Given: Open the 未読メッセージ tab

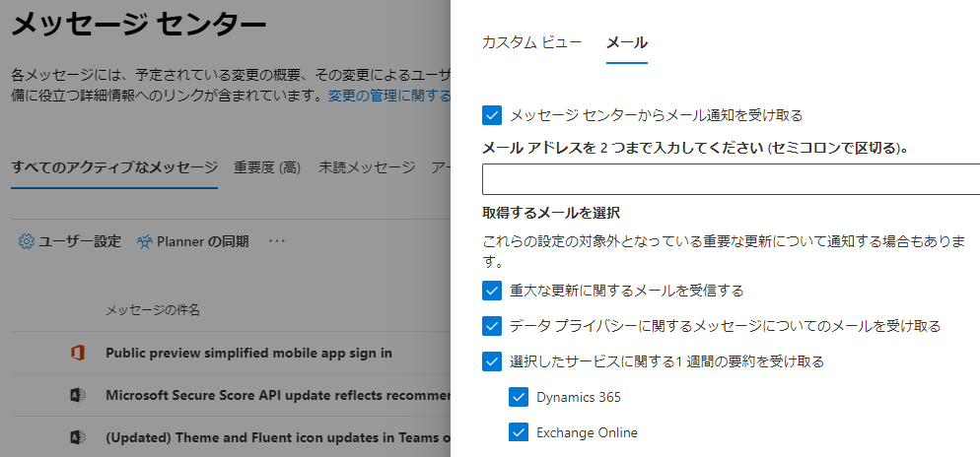Looking at the screenshot, I should (367, 167).
